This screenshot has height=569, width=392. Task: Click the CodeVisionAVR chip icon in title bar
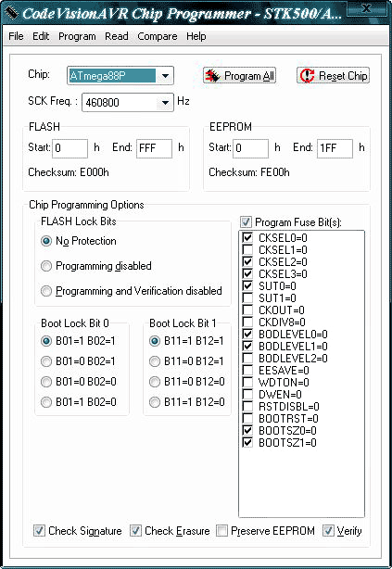click(12, 13)
